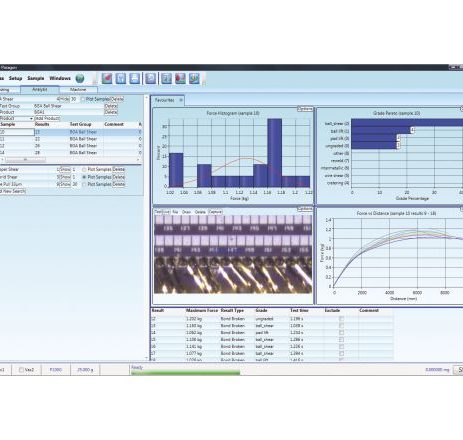Click the '1.202 kg' result cell
Screen dimensions: 463x440
coord(194,319)
